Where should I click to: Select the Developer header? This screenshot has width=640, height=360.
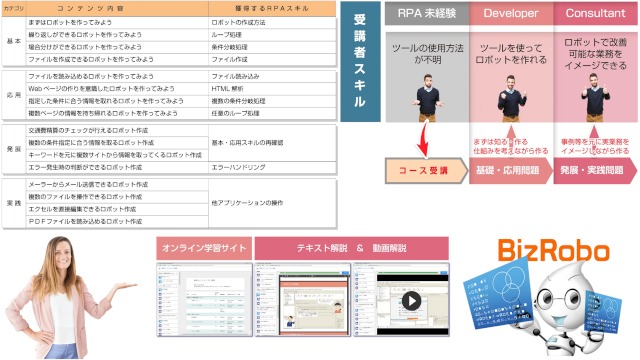click(x=511, y=13)
